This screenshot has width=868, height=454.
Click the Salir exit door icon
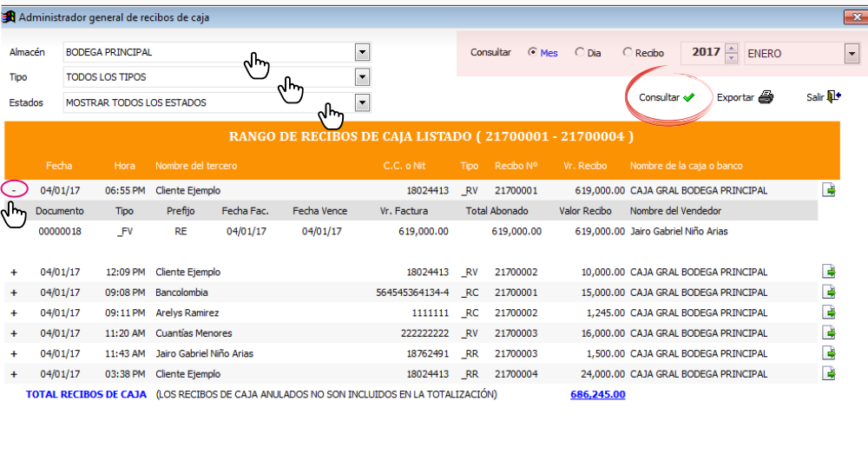833,97
